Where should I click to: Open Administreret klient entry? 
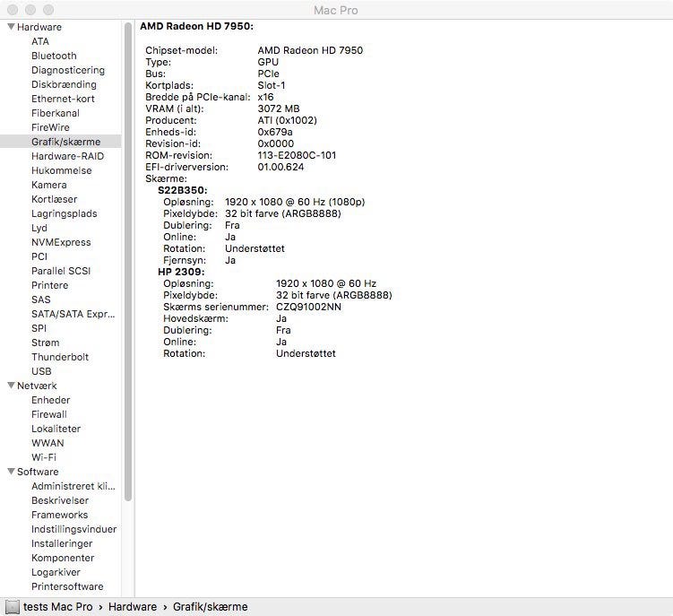point(73,486)
